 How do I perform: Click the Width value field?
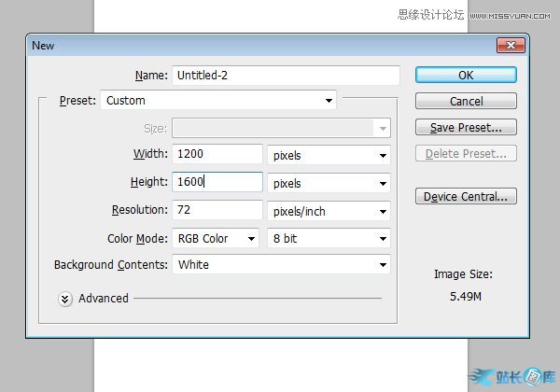point(217,155)
